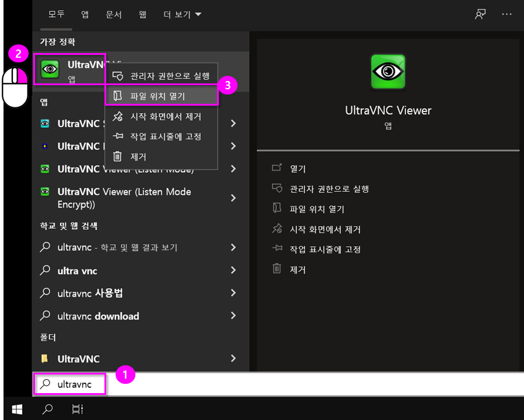Click '파일 위치 열기' in right pane
Image resolution: width=524 pixels, height=420 pixels.
[317, 209]
